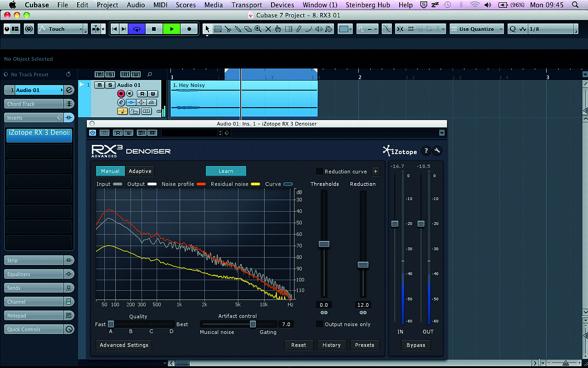This screenshot has width=588, height=368.
Task: Open the Use Quantize snap type dropdown
Action: (476, 29)
